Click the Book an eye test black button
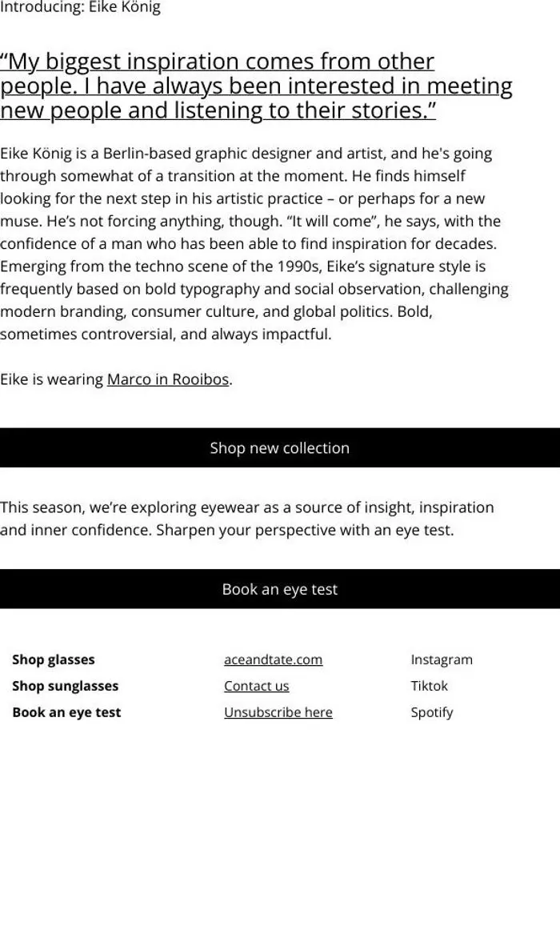 pyautogui.click(x=280, y=588)
